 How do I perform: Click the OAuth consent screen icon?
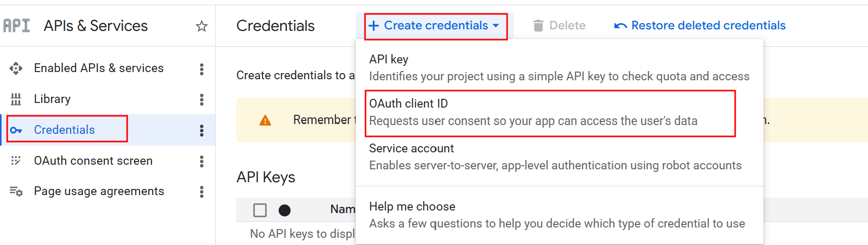(16, 161)
